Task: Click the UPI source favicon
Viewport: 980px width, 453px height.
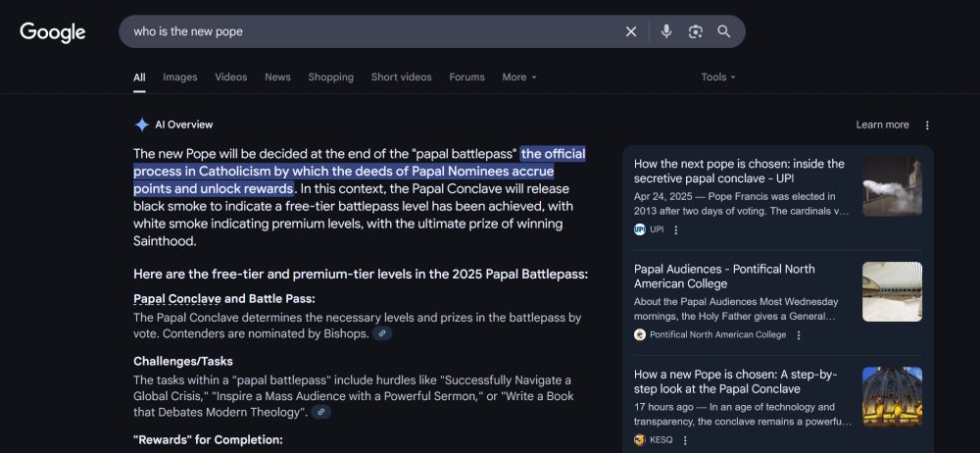Action: coord(639,229)
